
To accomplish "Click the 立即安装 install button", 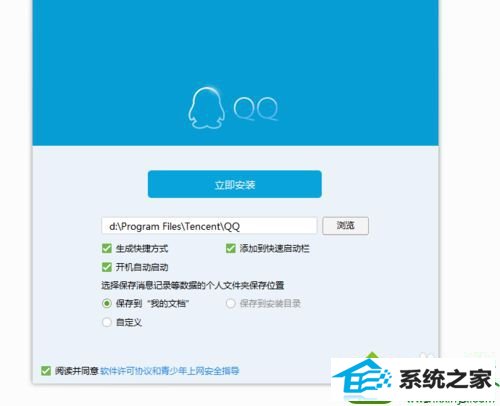I will click(235, 184).
